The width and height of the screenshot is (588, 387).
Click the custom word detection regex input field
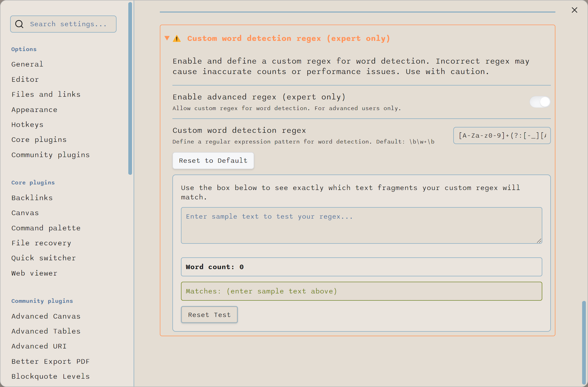pyautogui.click(x=502, y=135)
